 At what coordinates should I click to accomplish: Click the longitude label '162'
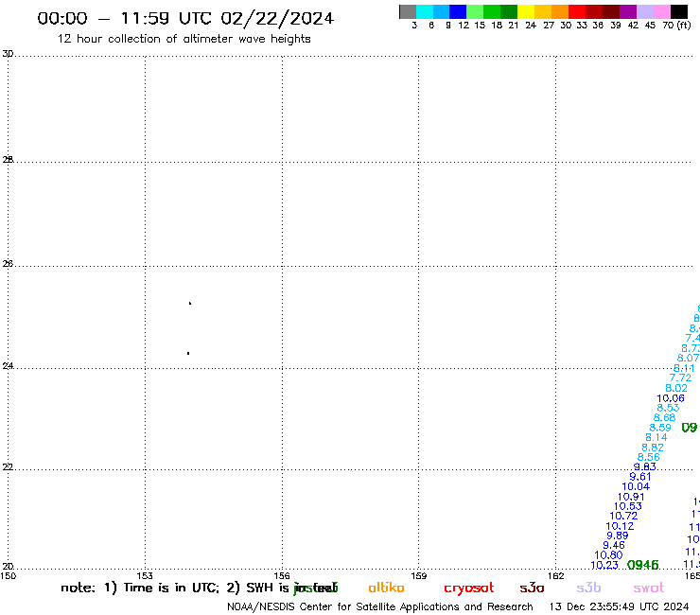click(555, 575)
